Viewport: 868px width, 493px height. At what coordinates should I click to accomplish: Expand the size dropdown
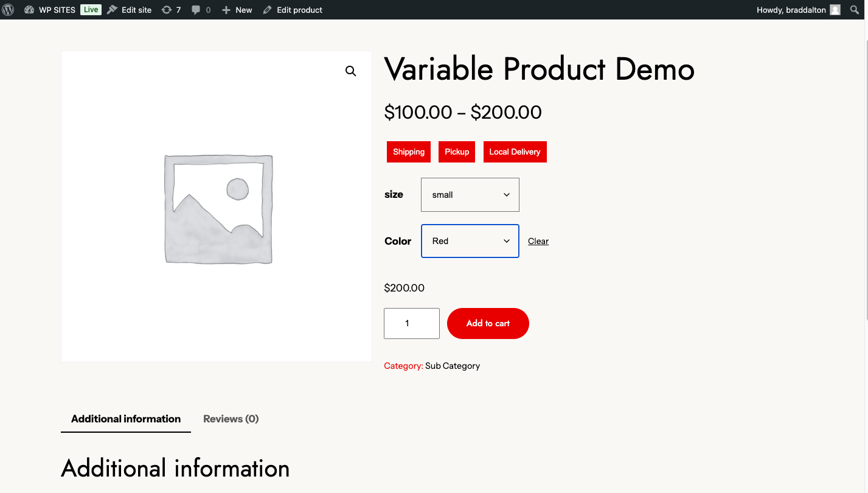(x=470, y=195)
